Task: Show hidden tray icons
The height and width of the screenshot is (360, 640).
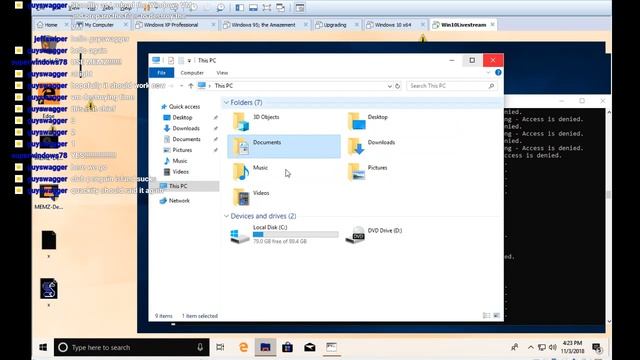Action: pyautogui.click(x=531, y=347)
